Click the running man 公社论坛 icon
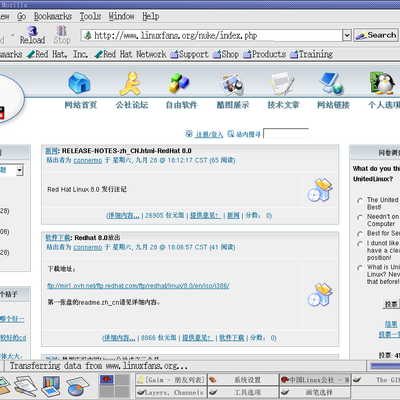Viewport: 400px width, 400px height. [130, 83]
